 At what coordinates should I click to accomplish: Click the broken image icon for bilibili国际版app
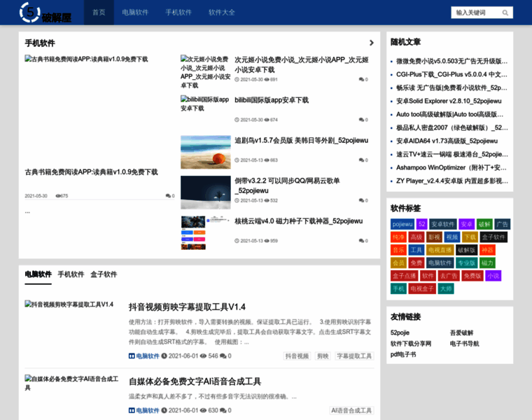pyautogui.click(x=184, y=99)
